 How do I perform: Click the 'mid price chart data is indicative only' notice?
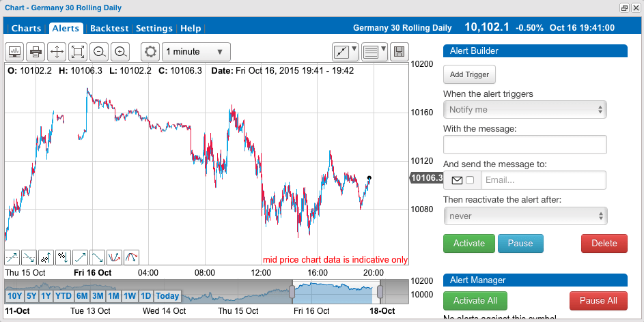[x=335, y=260]
